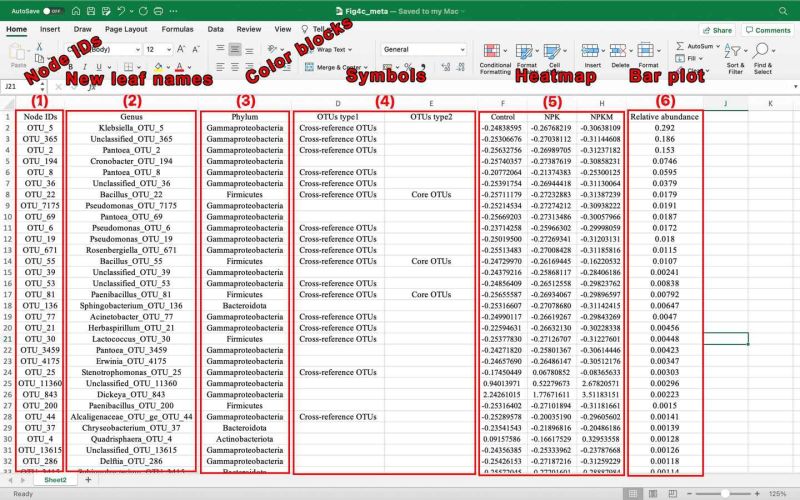Screen dimensions: 800x500
Task: Open the font size dropdown showing 12
Action: click(x=169, y=49)
